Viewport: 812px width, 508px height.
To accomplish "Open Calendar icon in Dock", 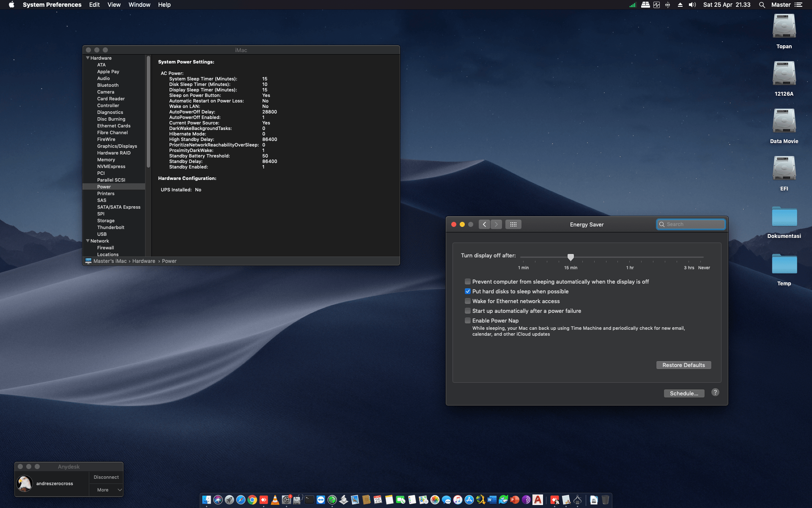I will click(378, 500).
